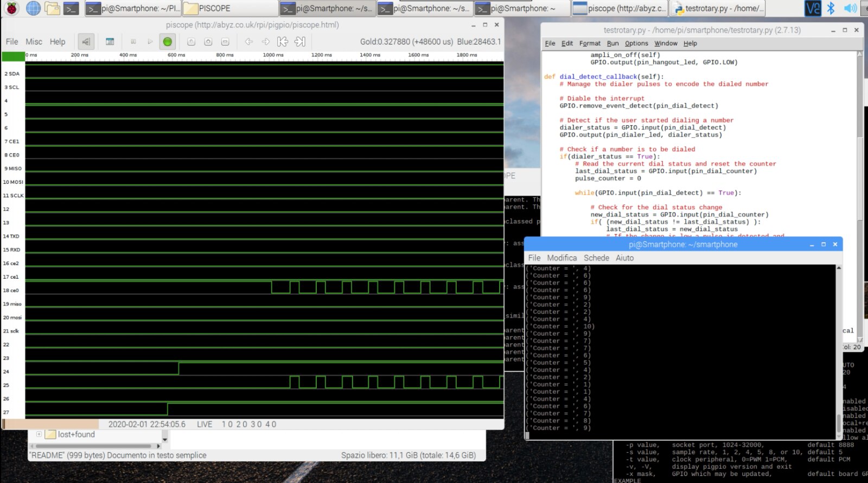Viewport: 868px width, 483px height.
Task: Open the Format menu in editor
Action: (590, 43)
